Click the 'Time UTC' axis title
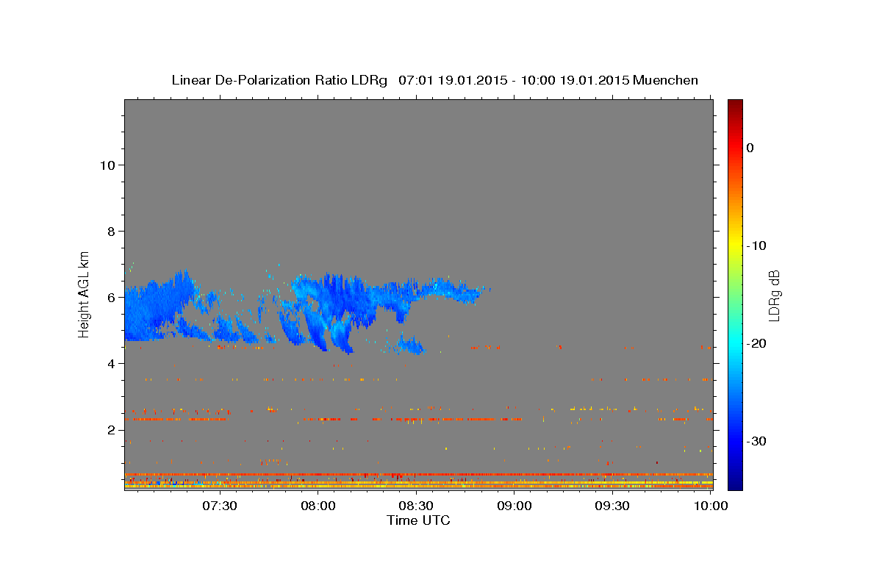The image size is (882, 588). click(x=418, y=520)
